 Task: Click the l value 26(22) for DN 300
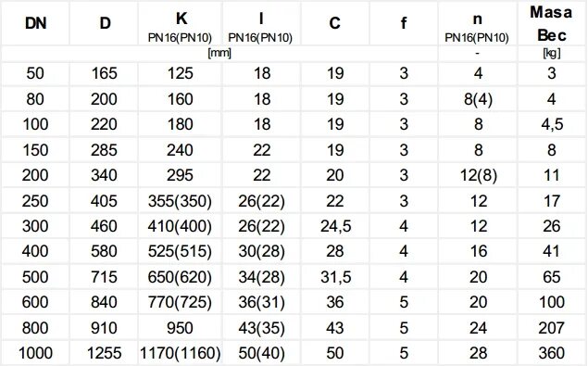coord(262,226)
